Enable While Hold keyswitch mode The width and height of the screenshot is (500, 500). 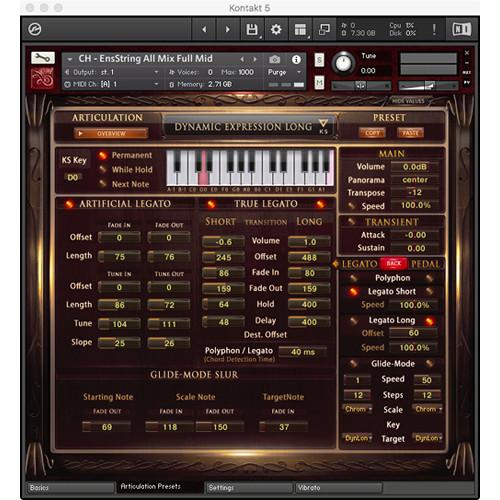pyautogui.click(x=103, y=170)
